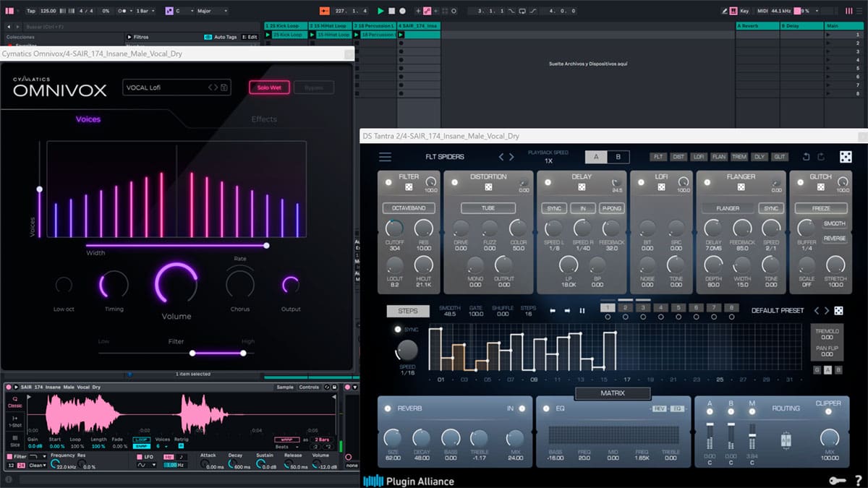The width and height of the screenshot is (868, 488).
Task: Open the OCTAVEBAND filter type selector
Action: [409, 208]
